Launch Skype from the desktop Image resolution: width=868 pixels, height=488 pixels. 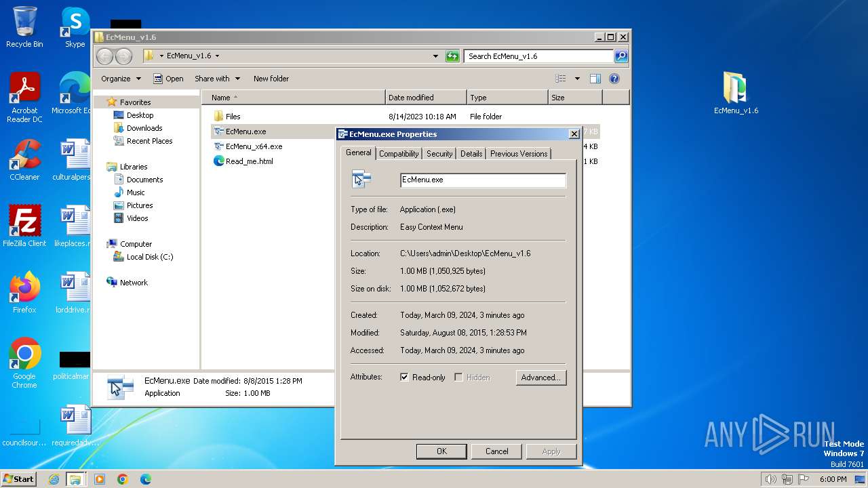pyautogui.click(x=75, y=27)
